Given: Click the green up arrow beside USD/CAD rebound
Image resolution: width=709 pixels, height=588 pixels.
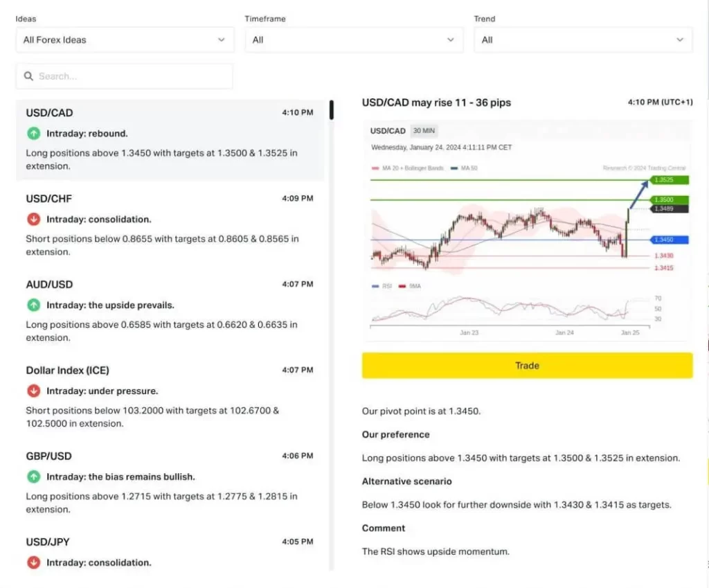Looking at the screenshot, I should coord(33,133).
